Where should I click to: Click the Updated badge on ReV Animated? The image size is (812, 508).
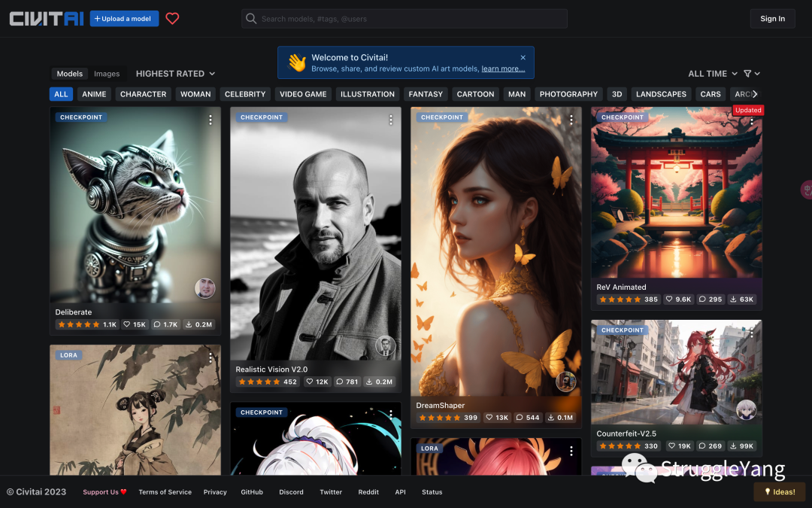coord(748,111)
